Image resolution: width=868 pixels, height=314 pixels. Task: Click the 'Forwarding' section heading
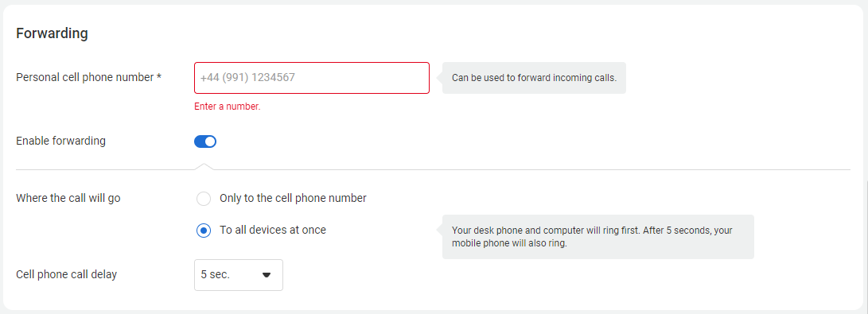click(x=52, y=33)
